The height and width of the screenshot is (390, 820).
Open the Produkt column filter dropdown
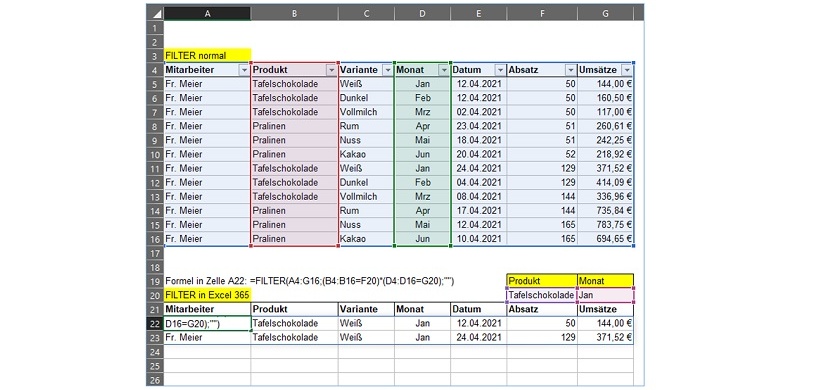coord(331,70)
